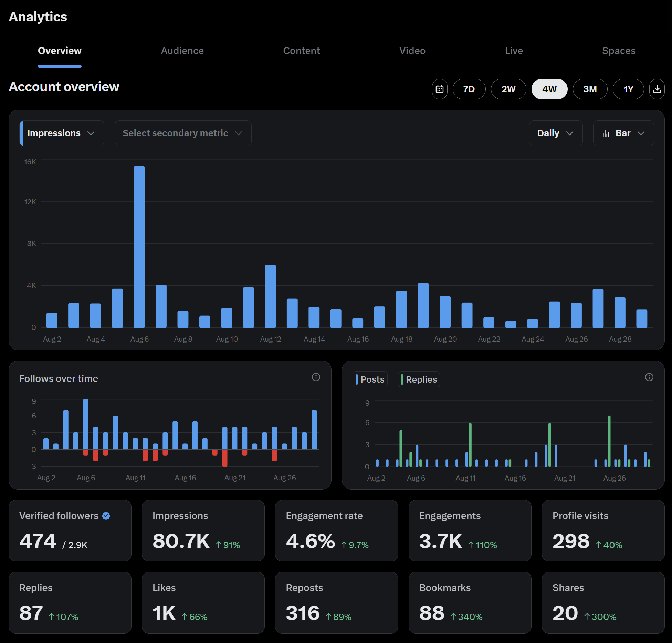Viewport: 672px width, 643px height.
Task: Click the verified followers blue badge
Action: (x=106, y=516)
